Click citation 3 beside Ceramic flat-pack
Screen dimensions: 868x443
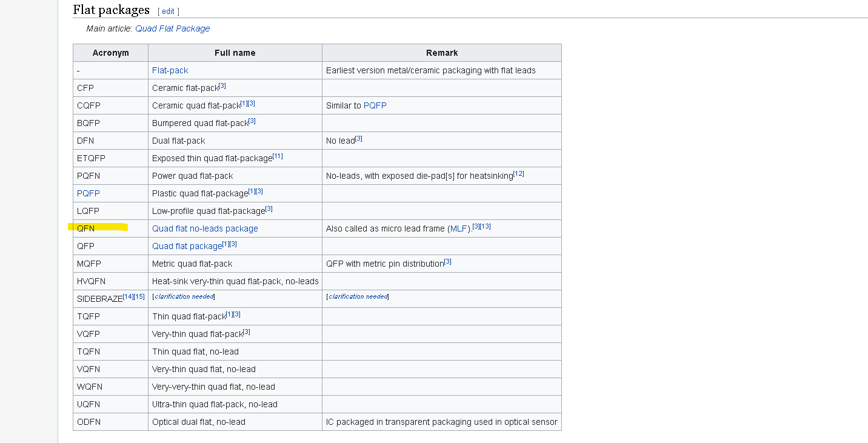[x=222, y=86]
